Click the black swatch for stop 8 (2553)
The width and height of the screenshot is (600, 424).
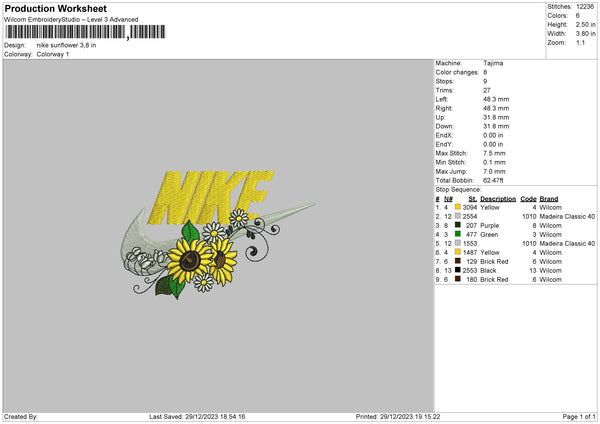458,270
